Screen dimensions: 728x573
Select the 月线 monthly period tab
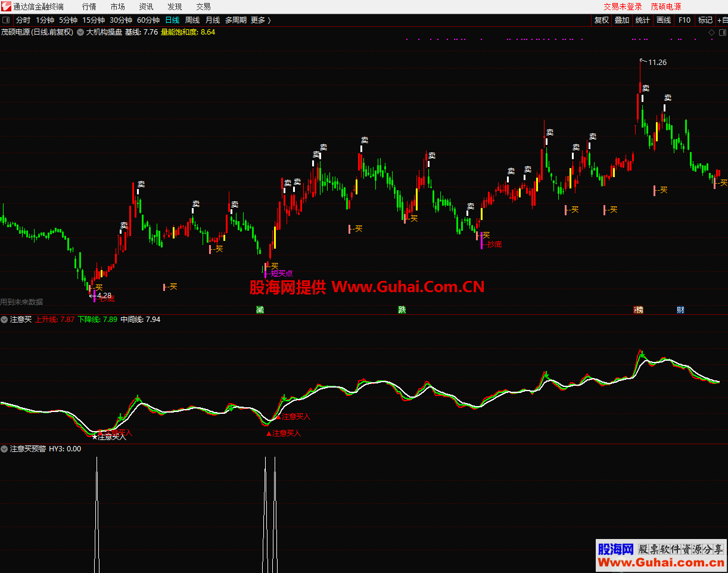213,20
